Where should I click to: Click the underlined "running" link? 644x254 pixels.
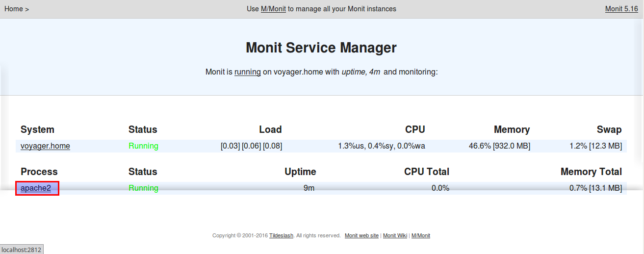[248, 72]
